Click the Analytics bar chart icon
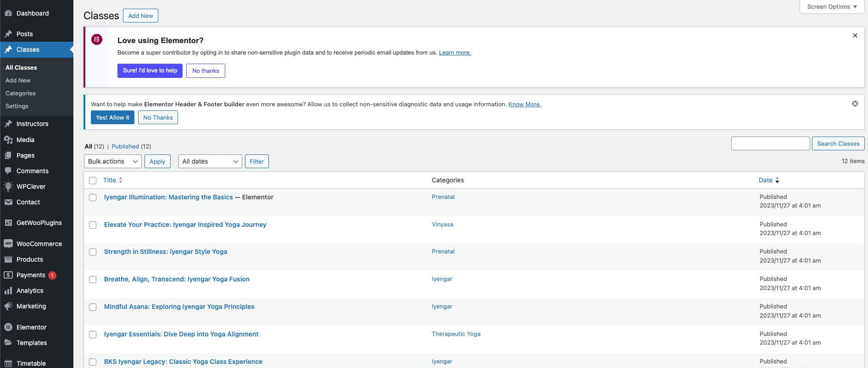Image resolution: width=868 pixels, height=368 pixels. pyautogui.click(x=8, y=291)
